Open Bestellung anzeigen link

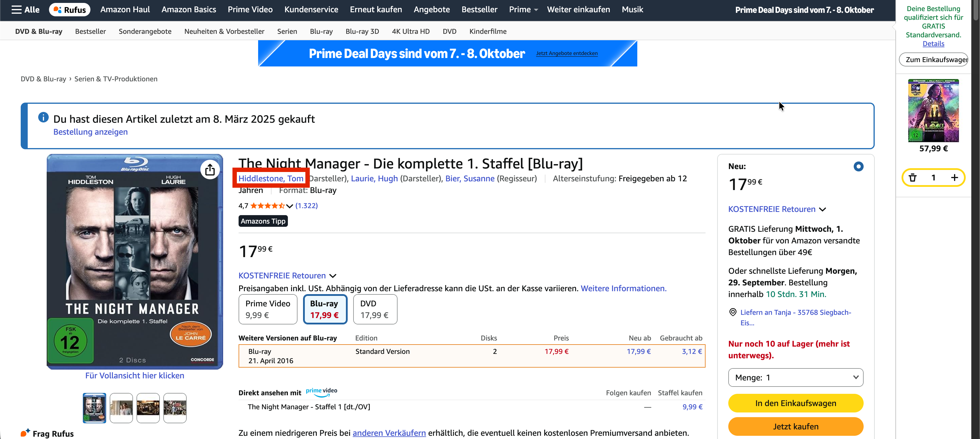(90, 132)
